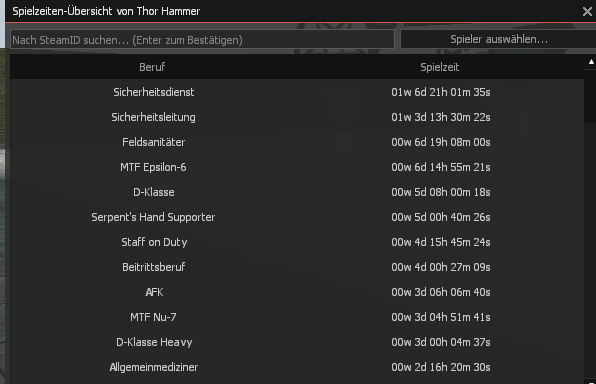Select the Sicherheitsleitung row
This screenshot has width=596, height=384.
[x=297, y=117]
